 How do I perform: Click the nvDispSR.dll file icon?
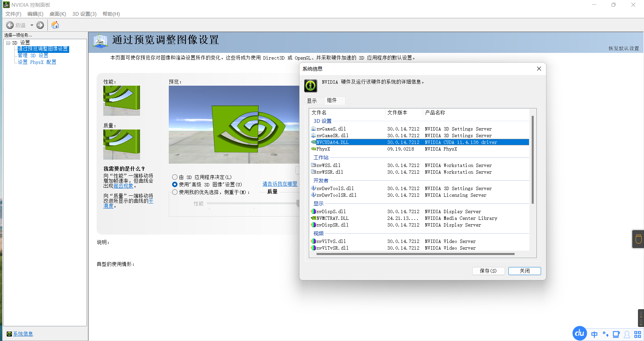[313, 225]
